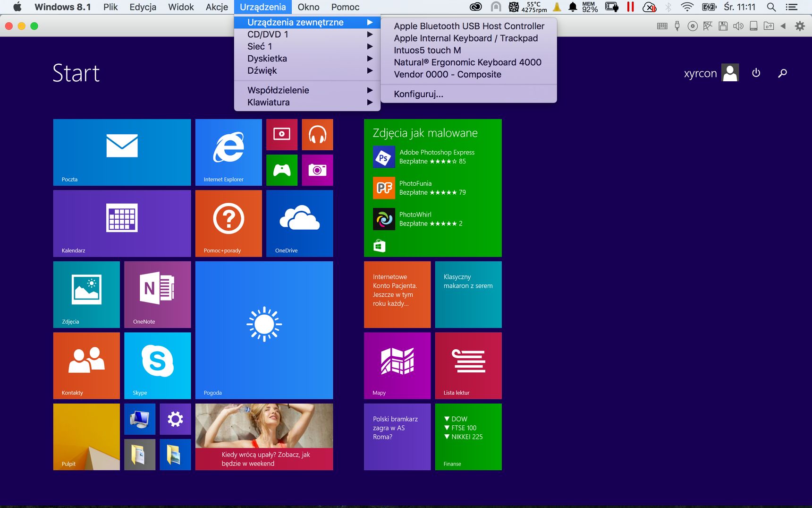The width and height of the screenshot is (812, 508).
Task: Open the Klasyczny makaron z serem tile
Action: point(468,294)
